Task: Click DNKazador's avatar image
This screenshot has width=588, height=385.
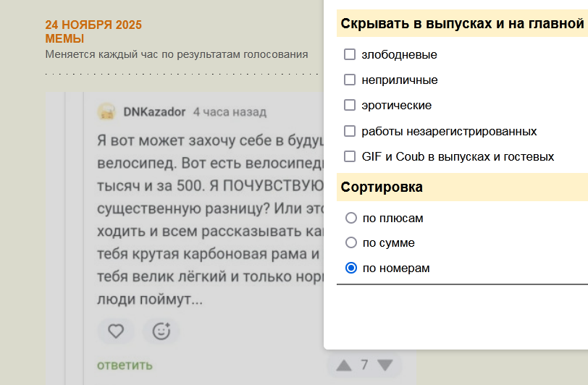Action: [106, 112]
